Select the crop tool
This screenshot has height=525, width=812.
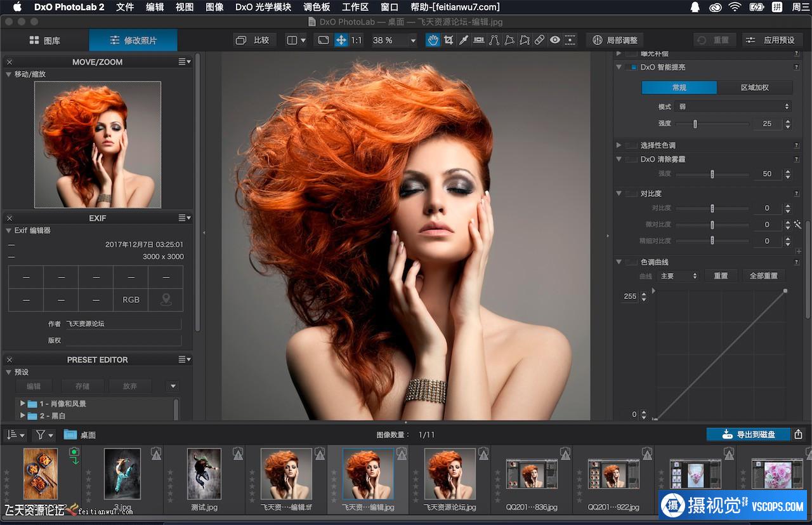(x=449, y=40)
